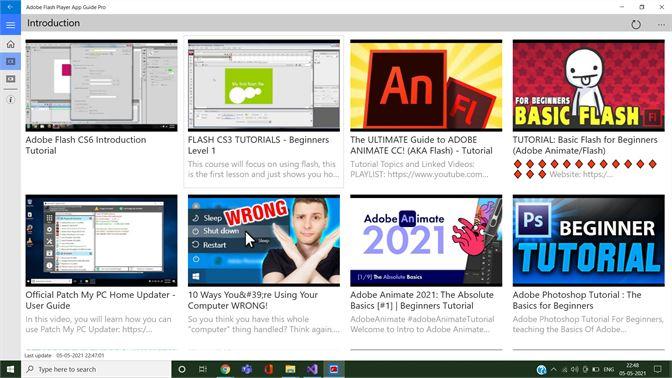Click description 'In this video, you will learn'

click(98, 324)
